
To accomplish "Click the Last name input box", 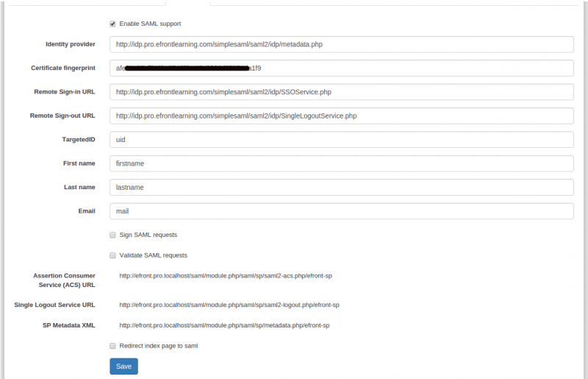I will pyautogui.click(x=341, y=187).
